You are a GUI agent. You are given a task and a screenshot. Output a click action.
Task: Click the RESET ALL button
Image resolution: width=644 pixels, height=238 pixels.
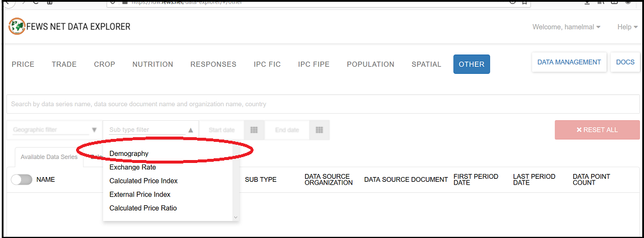[597, 130]
